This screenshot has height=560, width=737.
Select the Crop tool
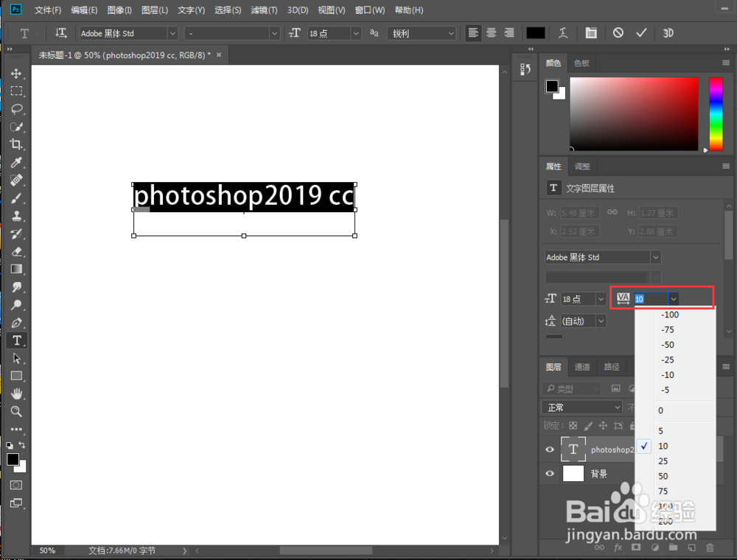(16, 144)
